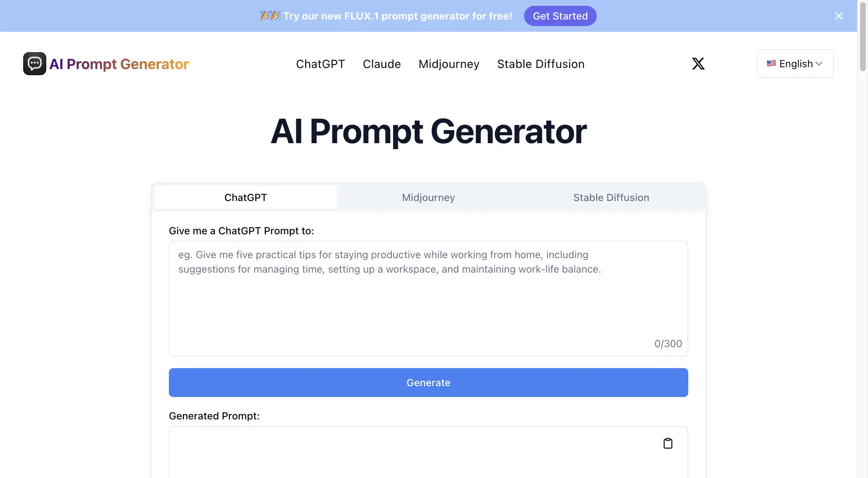
Task: Click the Midjourney navigation menu item
Action: (449, 63)
